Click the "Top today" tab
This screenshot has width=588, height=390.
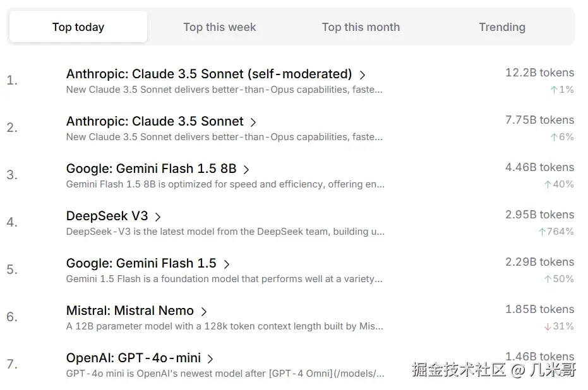point(78,27)
